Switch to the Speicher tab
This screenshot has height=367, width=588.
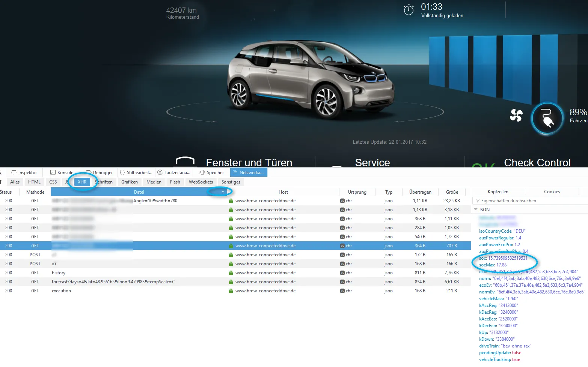click(x=212, y=173)
